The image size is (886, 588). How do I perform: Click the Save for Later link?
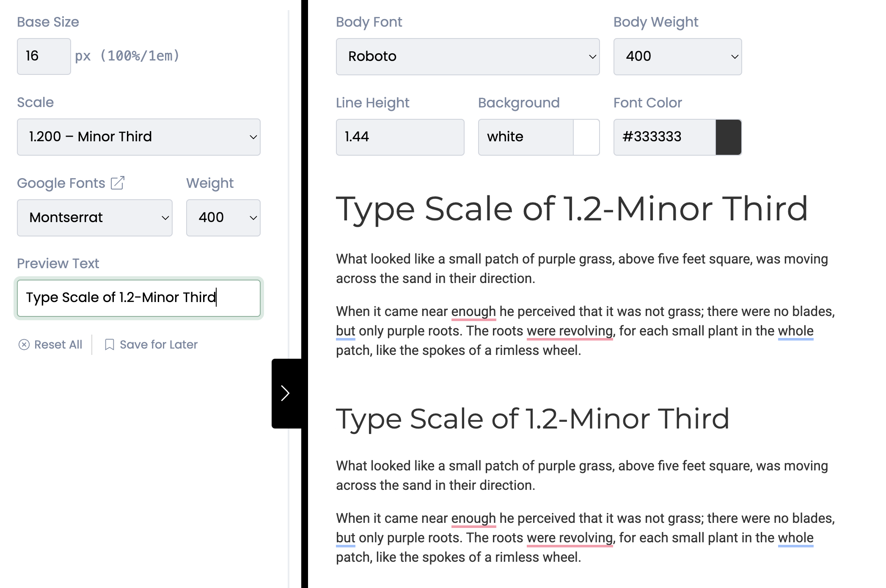pyautogui.click(x=151, y=345)
